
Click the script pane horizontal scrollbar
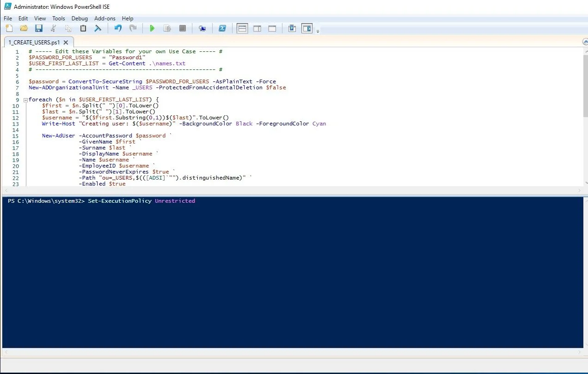pyautogui.click(x=291, y=191)
